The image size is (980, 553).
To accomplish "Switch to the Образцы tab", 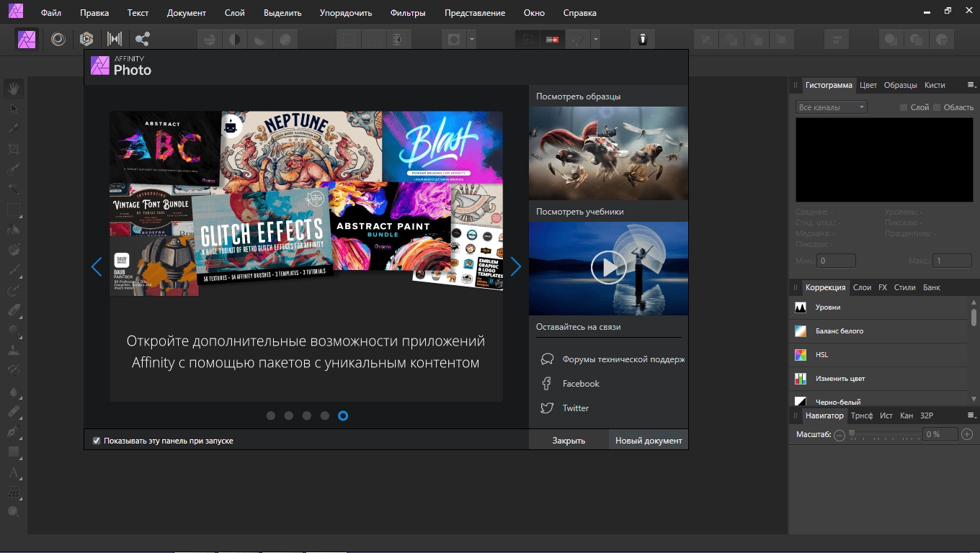I will click(x=901, y=85).
